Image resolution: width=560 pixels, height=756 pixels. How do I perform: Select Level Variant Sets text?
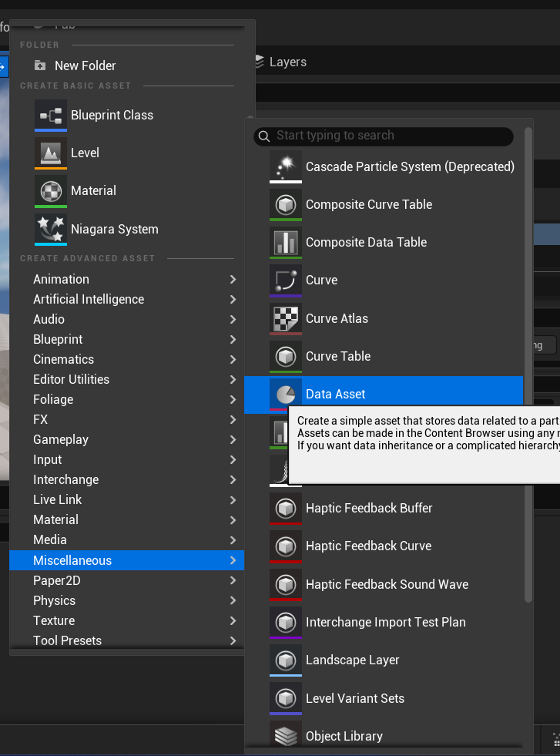tap(354, 698)
